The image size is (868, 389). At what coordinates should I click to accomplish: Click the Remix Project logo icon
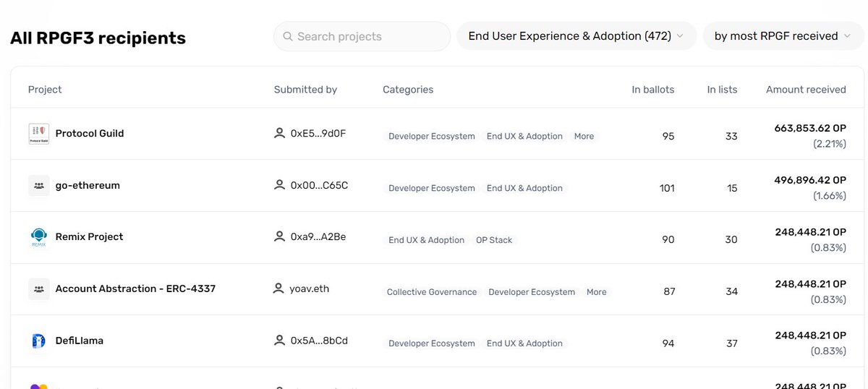[39, 237]
